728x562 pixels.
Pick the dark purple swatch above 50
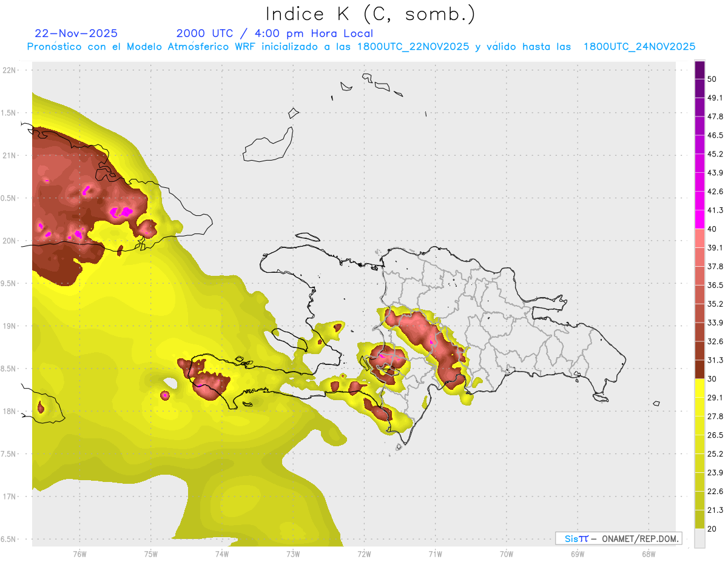pos(699,70)
